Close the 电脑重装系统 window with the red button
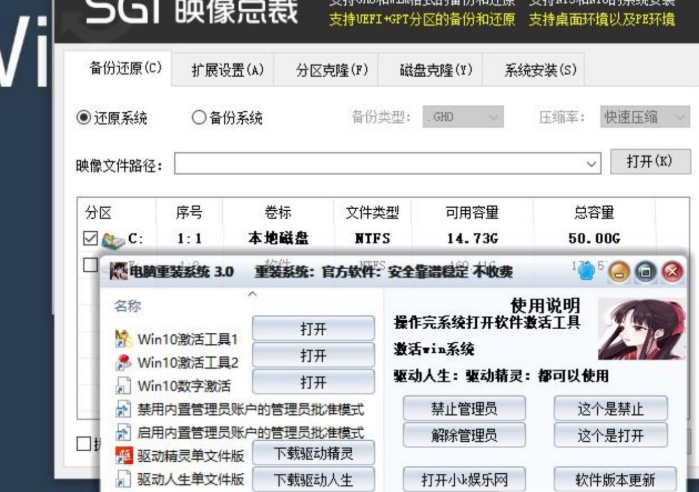699x492 pixels. tap(672, 271)
